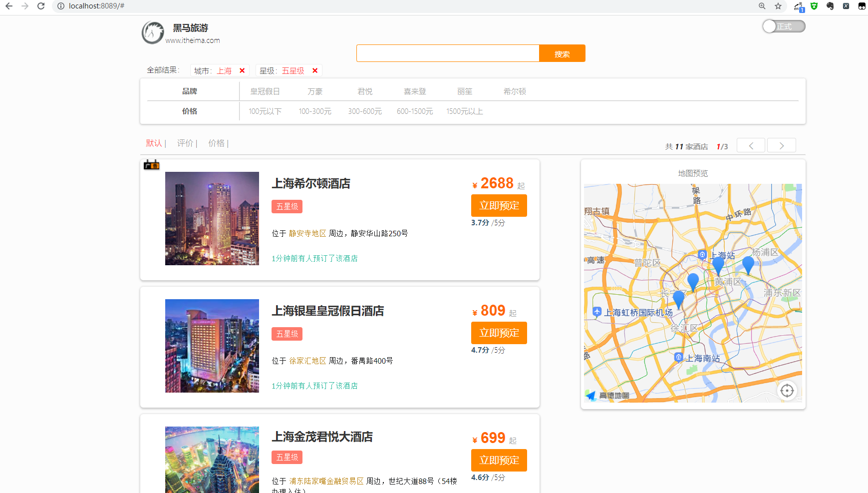The height and width of the screenshot is (493, 868).
Task: Sort results by 价格
Action: coord(216,143)
